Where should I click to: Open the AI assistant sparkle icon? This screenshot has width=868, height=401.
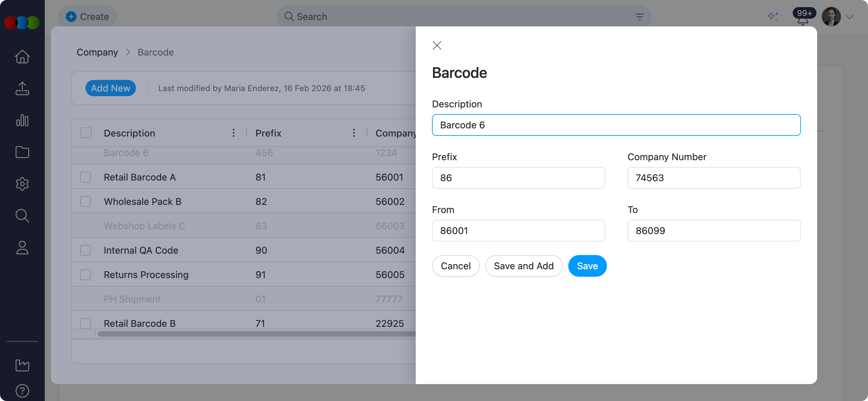pyautogui.click(x=773, y=16)
